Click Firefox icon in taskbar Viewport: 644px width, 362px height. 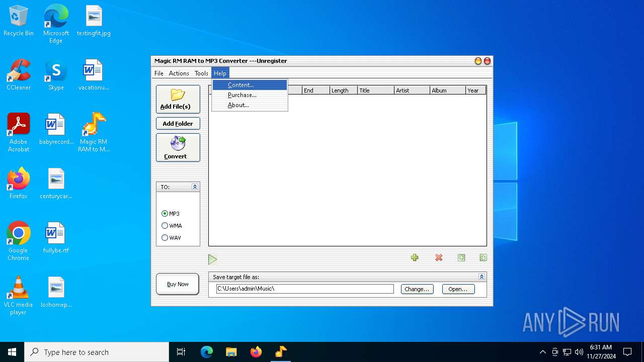point(256,352)
